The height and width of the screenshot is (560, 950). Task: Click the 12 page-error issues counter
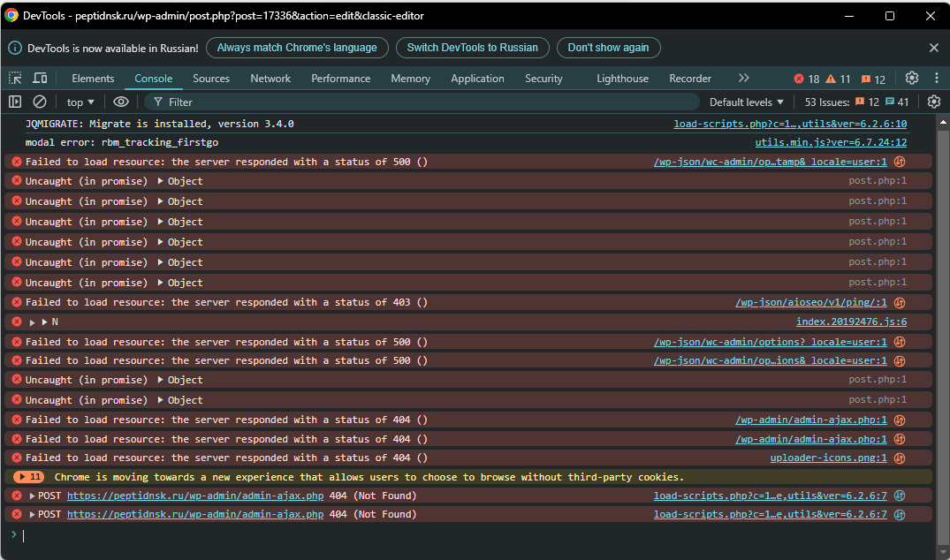click(x=867, y=102)
